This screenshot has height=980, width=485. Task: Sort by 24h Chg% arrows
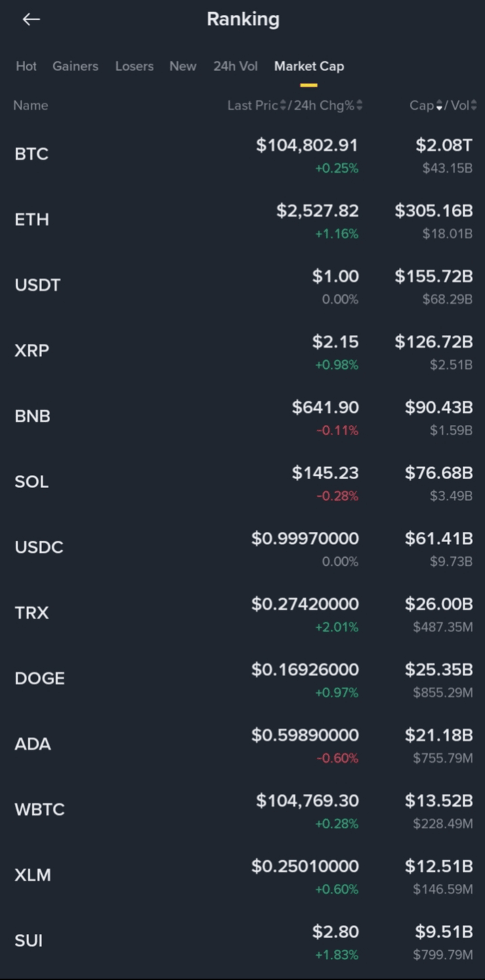point(359,106)
